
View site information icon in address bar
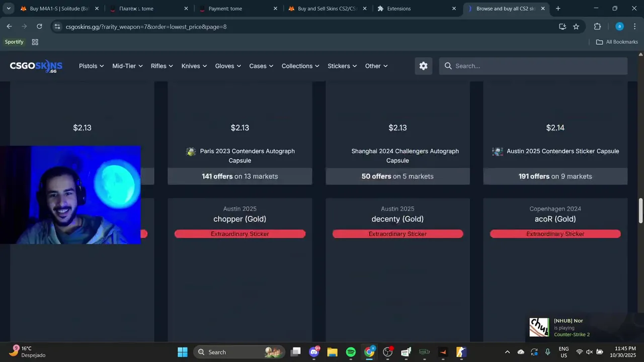pyautogui.click(x=57, y=26)
